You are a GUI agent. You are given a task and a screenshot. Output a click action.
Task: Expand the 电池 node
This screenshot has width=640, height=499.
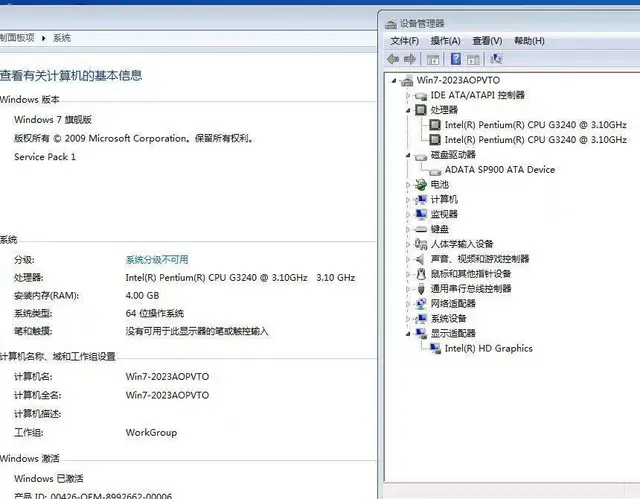408,185
